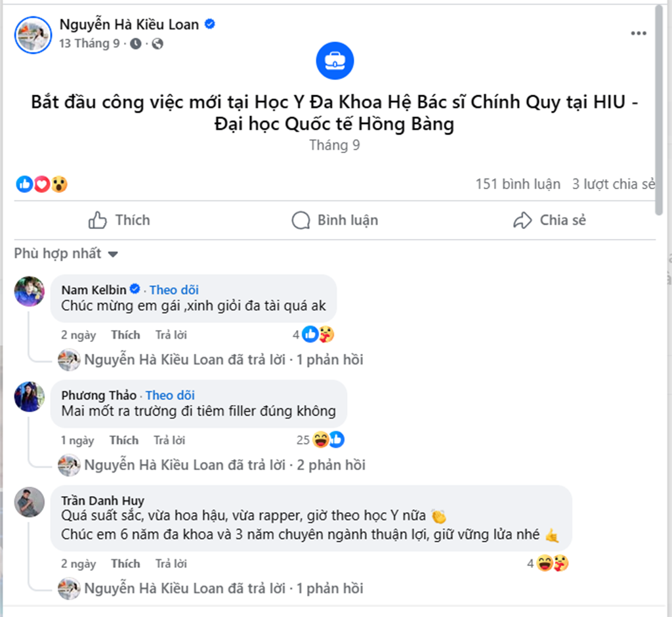The image size is (672, 617).
Task: Follow Phương Thảo via Theo dõi
Action: [x=170, y=395]
